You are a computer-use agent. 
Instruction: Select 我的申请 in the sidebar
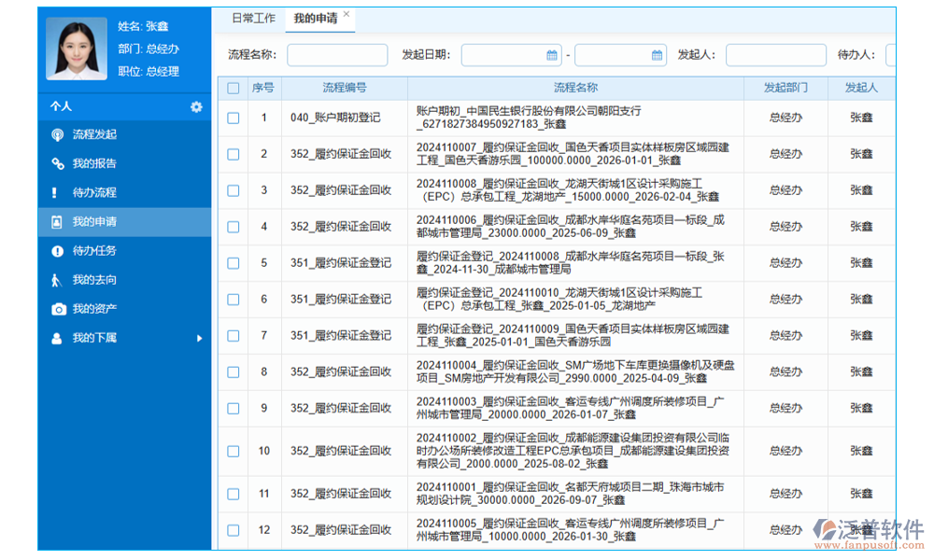coord(94,222)
